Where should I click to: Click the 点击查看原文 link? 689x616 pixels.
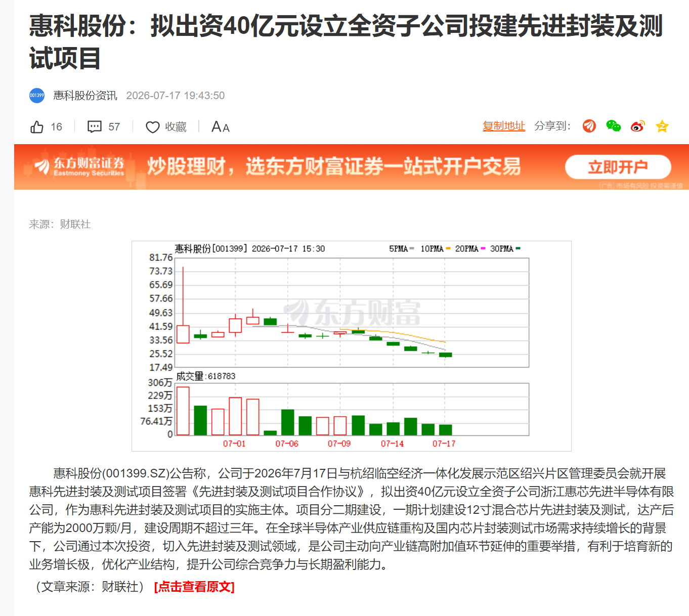click(194, 587)
